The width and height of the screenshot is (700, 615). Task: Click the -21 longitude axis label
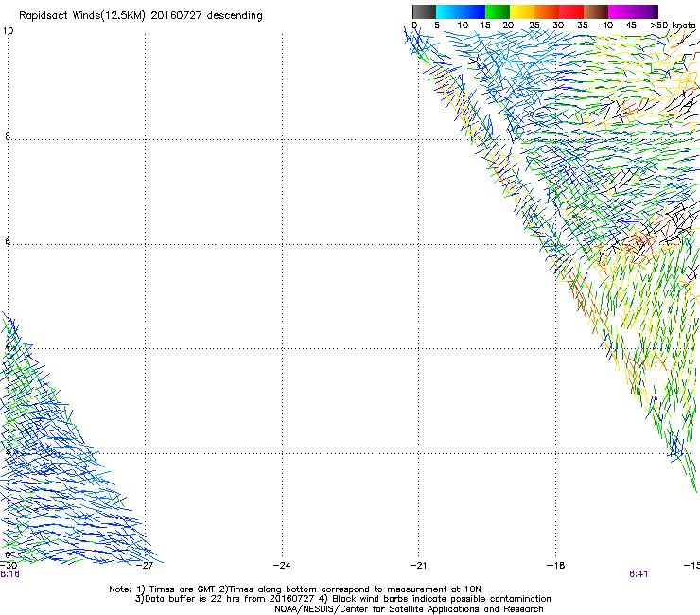coord(418,566)
